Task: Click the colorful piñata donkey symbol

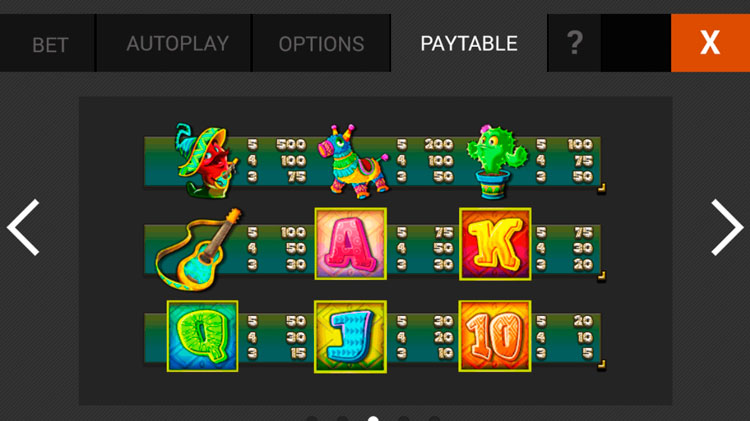Action: click(x=353, y=162)
